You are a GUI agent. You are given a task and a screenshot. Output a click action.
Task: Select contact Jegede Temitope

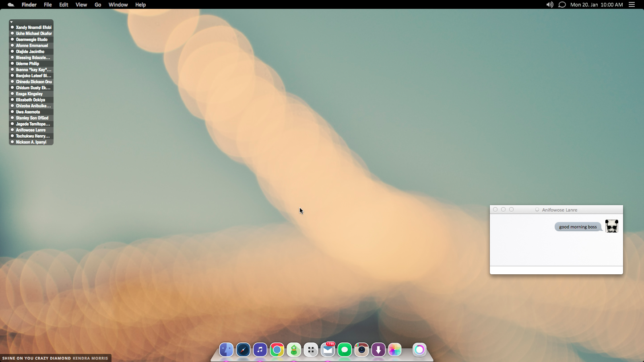tap(31, 124)
